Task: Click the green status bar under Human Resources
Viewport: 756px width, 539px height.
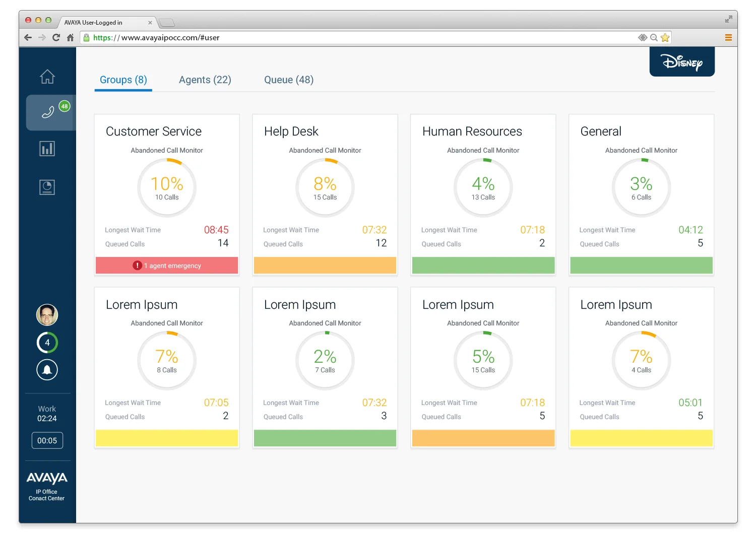Action: point(483,265)
